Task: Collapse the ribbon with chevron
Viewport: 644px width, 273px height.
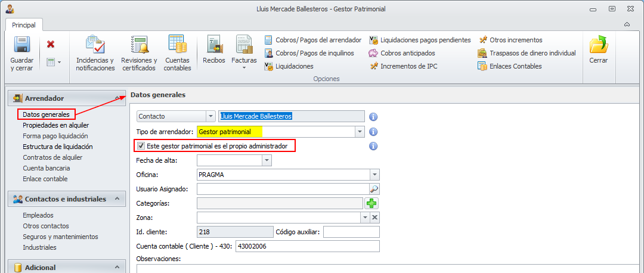Action: [627, 24]
